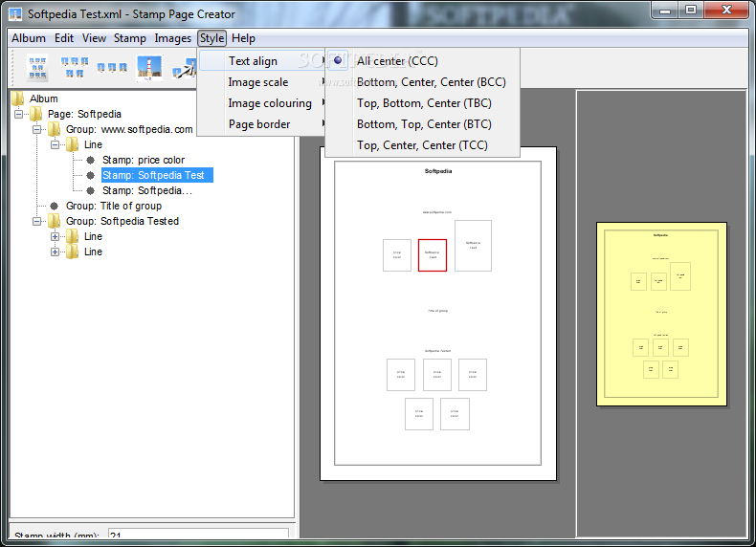
Task: Click the large lighthouse stamp toolbar icon
Action: tap(149, 68)
